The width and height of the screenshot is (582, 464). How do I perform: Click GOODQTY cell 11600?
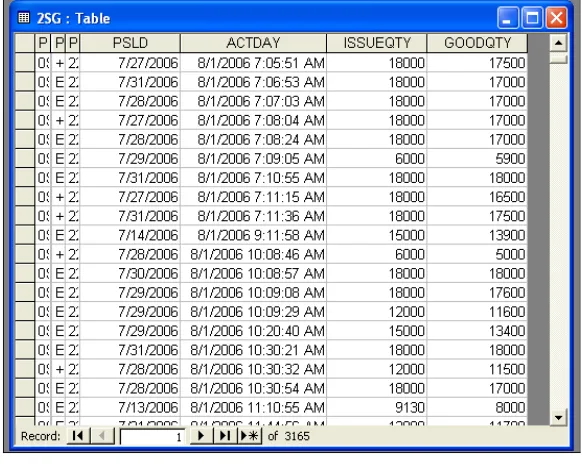477,312
